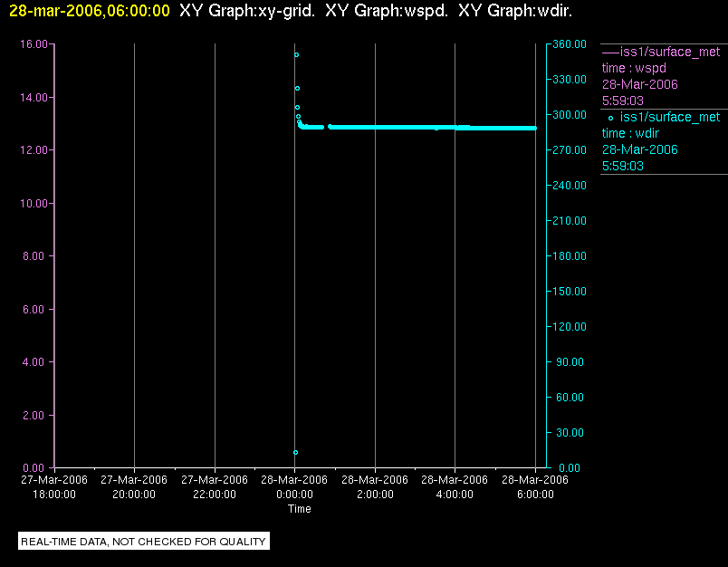Image resolution: width=728 pixels, height=567 pixels.
Task: Click the XY Graph:wdir title text
Action: (515, 11)
